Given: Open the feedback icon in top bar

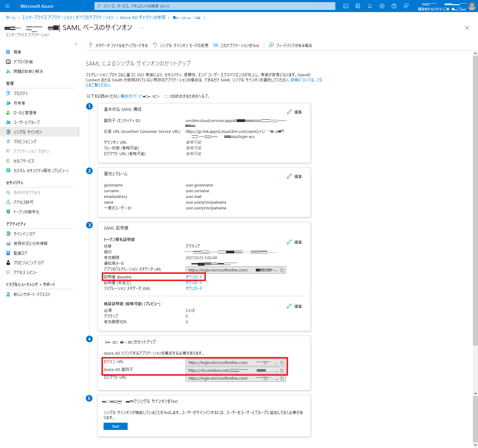Looking at the screenshot, I should coord(406,6).
